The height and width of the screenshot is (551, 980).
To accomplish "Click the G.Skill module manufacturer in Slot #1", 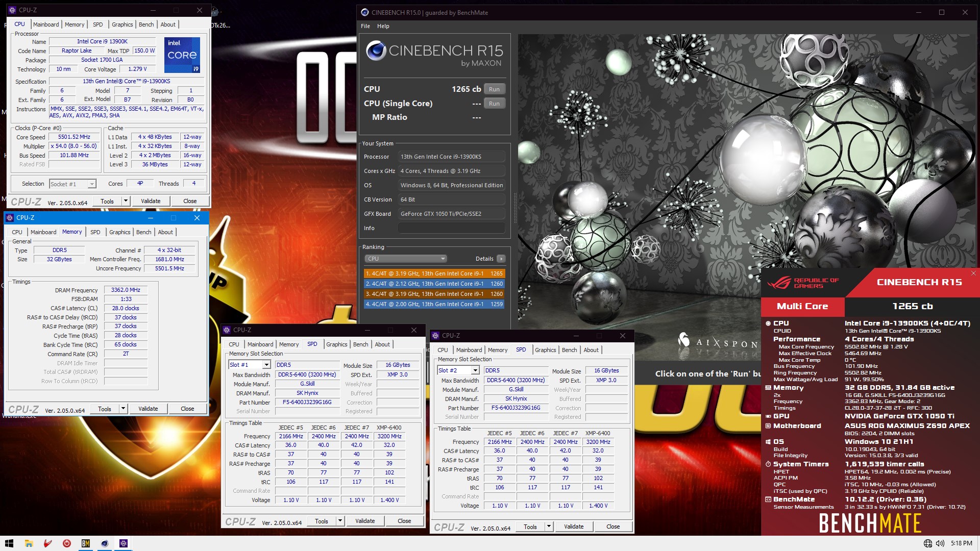I will pos(307,384).
